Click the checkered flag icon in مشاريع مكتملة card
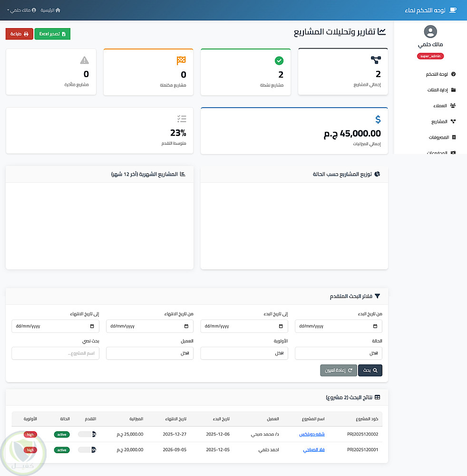Image resolution: width=467 pixels, height=476 pixels. [x=181, y=61]
